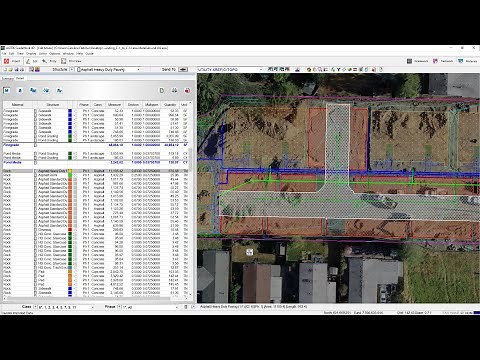
Task: Click the fifth filter icon in Detail panel
Action: [x=59, y=90]
